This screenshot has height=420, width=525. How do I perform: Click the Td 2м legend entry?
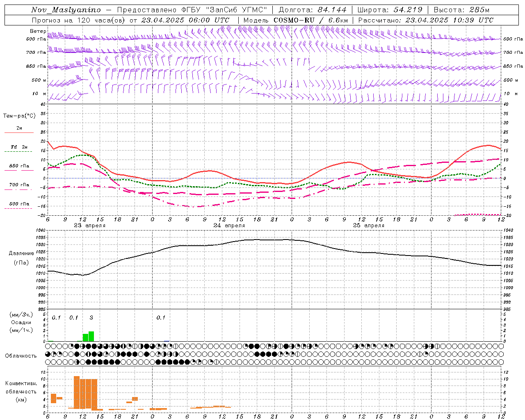pos(19,147)
